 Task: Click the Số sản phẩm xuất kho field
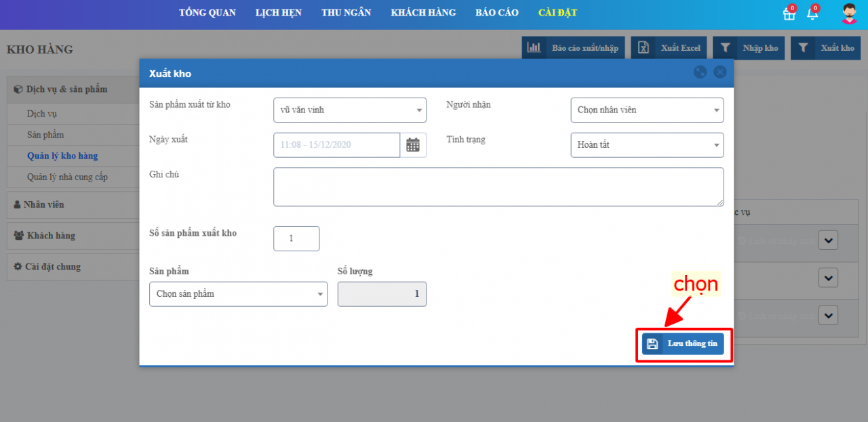296,238
